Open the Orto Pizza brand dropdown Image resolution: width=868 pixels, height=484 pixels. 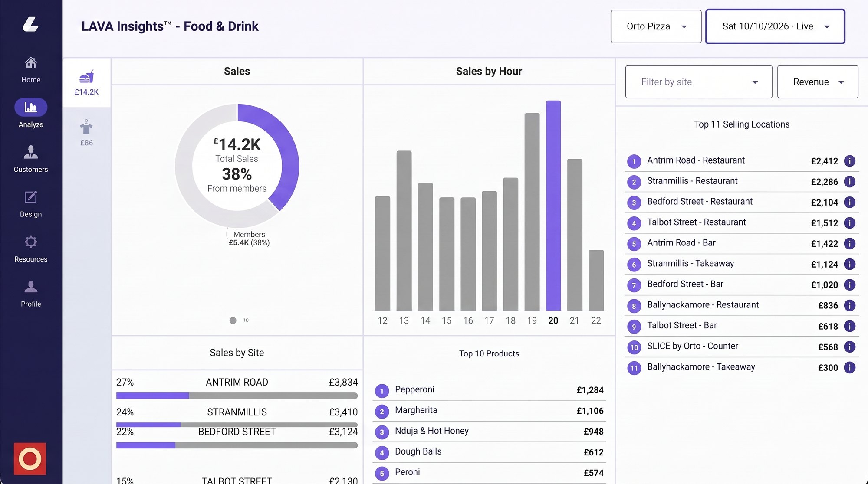pyautogui.click(x=656, y=26)
